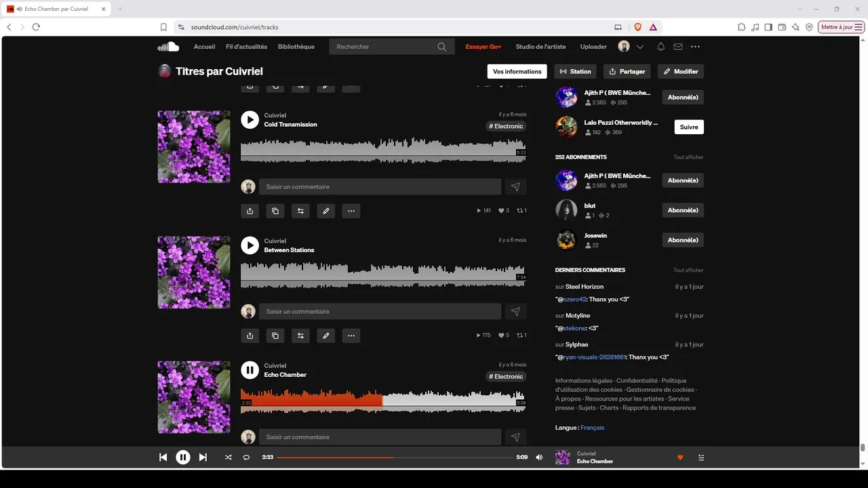
Task: Open the browser tab search chevron
Action: point(800,9)
